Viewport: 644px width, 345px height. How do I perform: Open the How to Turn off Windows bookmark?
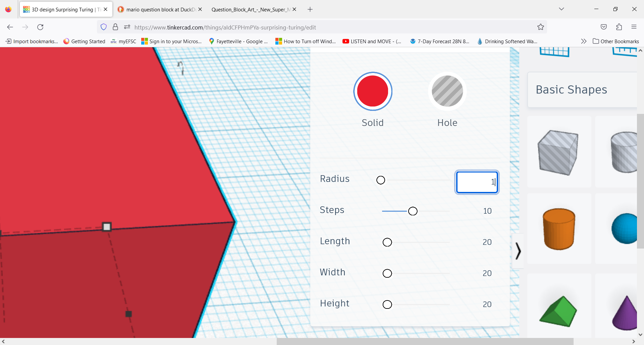pos(306,41)
